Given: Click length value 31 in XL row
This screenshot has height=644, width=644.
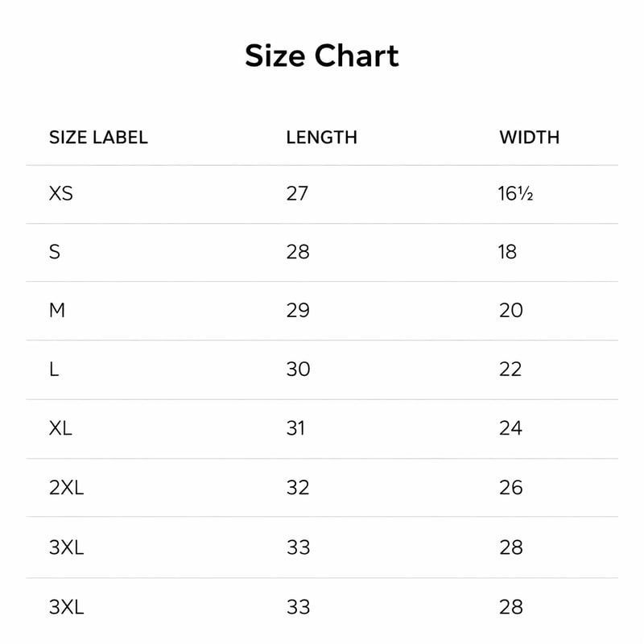Looking at the screenshot, I should [295, 427].
